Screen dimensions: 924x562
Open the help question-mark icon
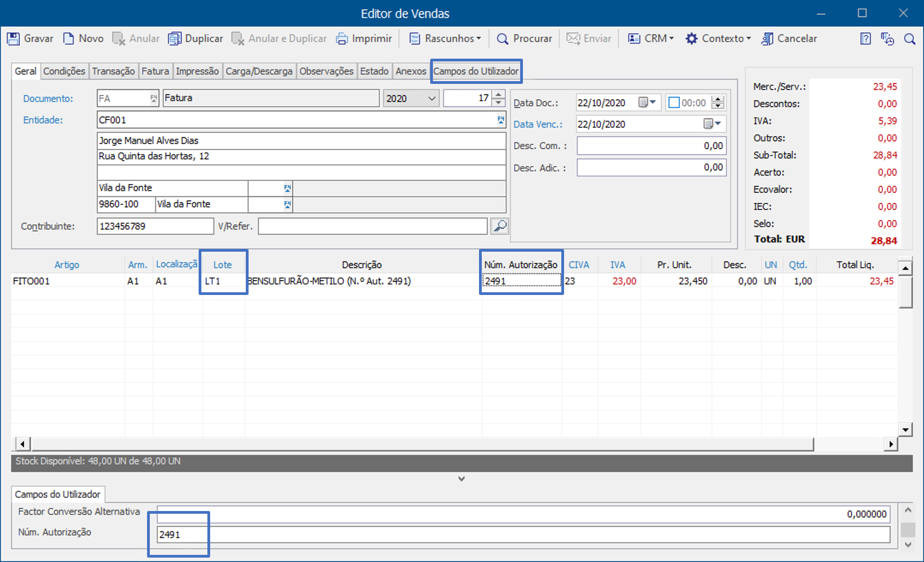pos(865,38)
